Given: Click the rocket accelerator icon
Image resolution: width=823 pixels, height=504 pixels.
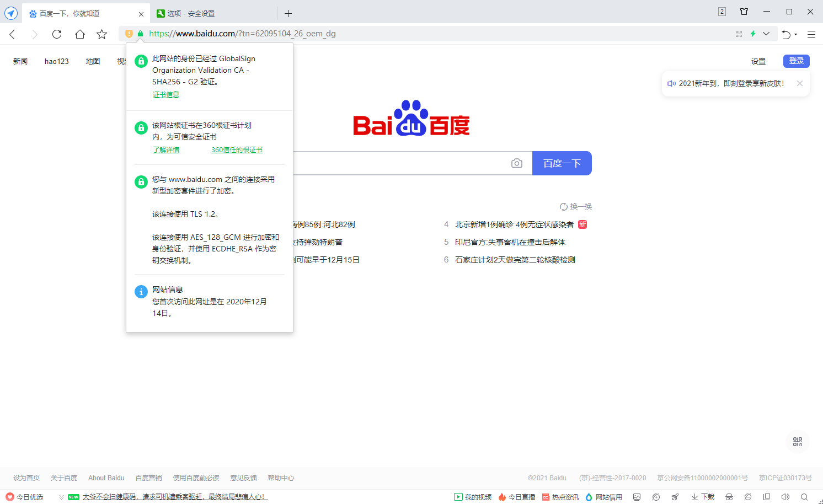Looking at the screenshot, I should point(675,497).
